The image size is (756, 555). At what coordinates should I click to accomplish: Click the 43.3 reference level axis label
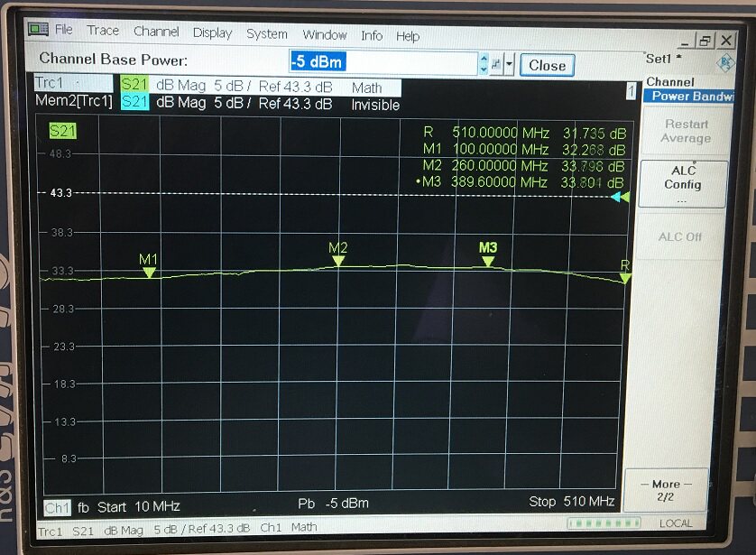point(60,193)
